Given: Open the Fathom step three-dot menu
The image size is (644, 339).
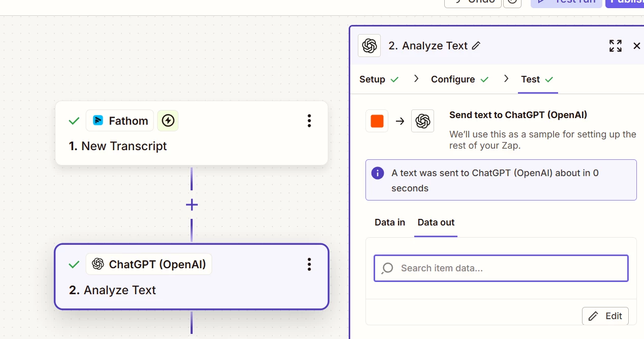Looking at the screenshot, I should tap(309, 121).
